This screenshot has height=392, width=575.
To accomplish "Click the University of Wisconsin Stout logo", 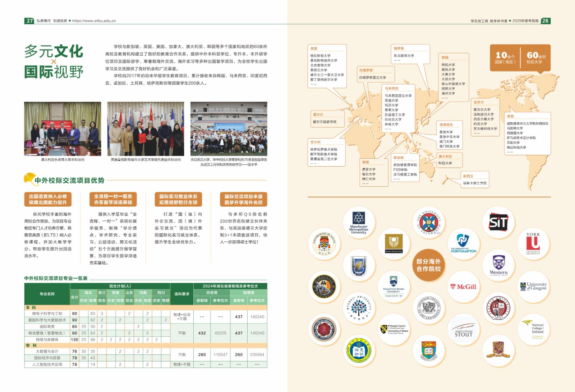I will tap(464, 328).
